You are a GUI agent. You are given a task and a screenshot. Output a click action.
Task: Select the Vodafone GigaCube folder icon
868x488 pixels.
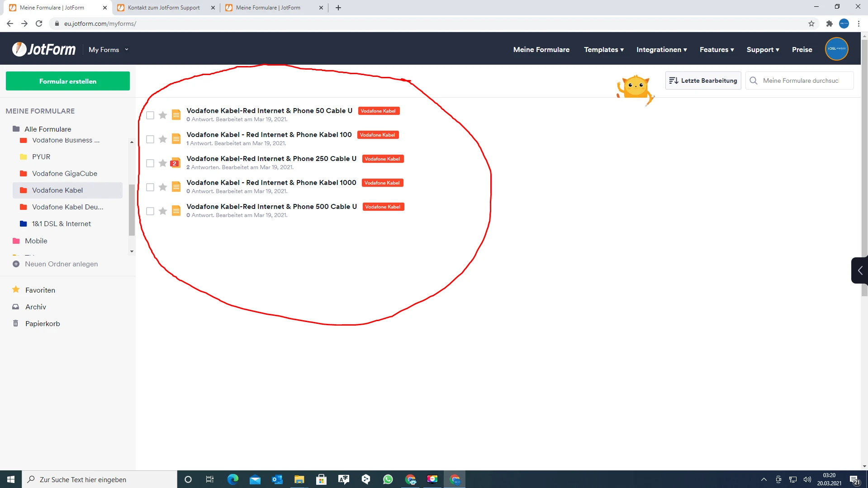pos(24,173)
